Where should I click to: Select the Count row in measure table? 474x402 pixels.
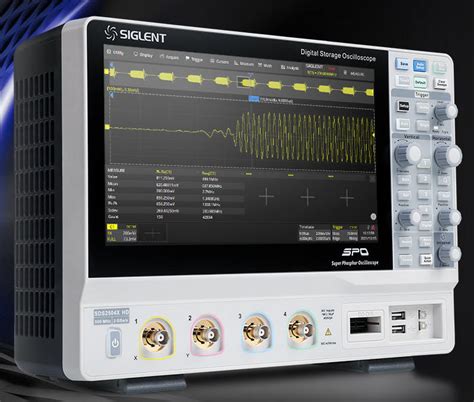[x=175, y=217]
